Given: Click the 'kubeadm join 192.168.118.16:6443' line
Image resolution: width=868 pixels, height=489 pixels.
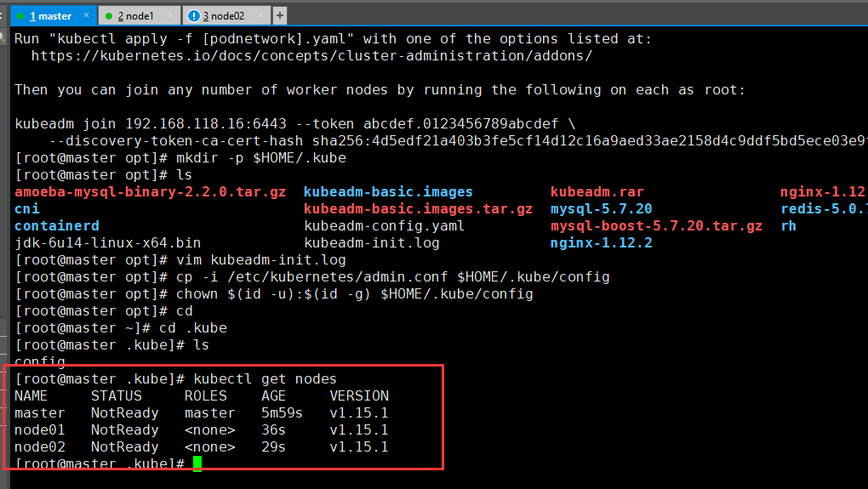Looking at the screenshot, I should [295, 124].
